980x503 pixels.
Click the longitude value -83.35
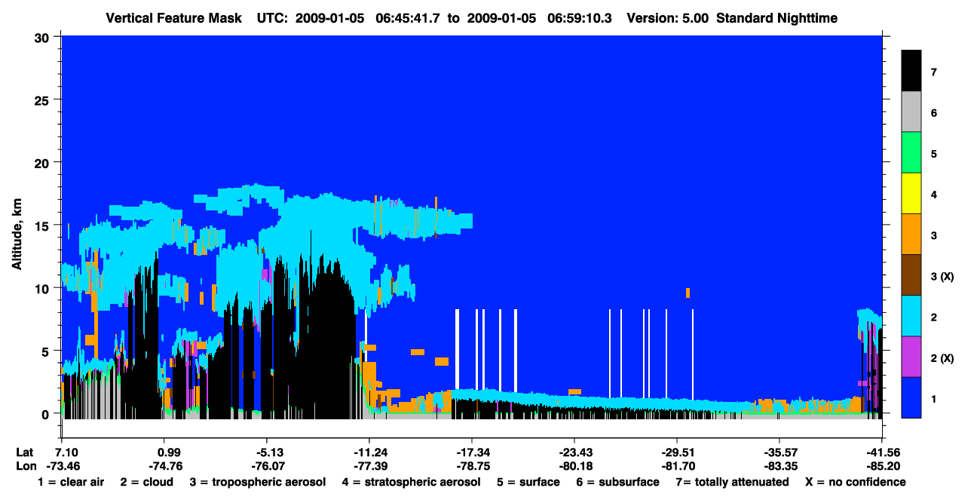point(779,465)
